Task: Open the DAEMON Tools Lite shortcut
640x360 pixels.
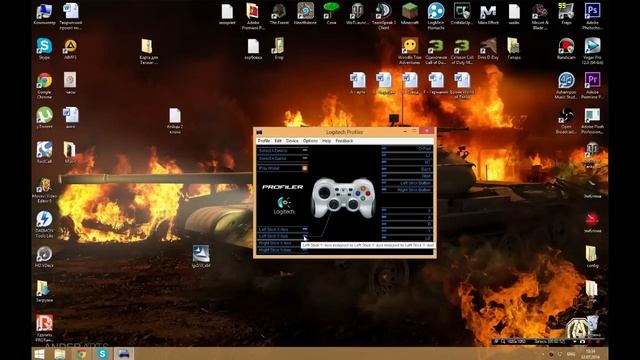Action: pyautogui.click(x=44, y=224)
